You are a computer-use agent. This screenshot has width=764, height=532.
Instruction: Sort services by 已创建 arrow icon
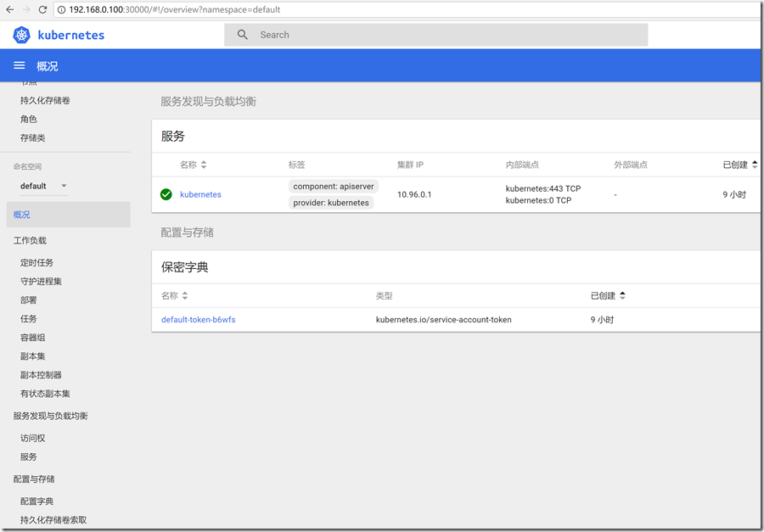pyautogui.click(x=755, y=165)
